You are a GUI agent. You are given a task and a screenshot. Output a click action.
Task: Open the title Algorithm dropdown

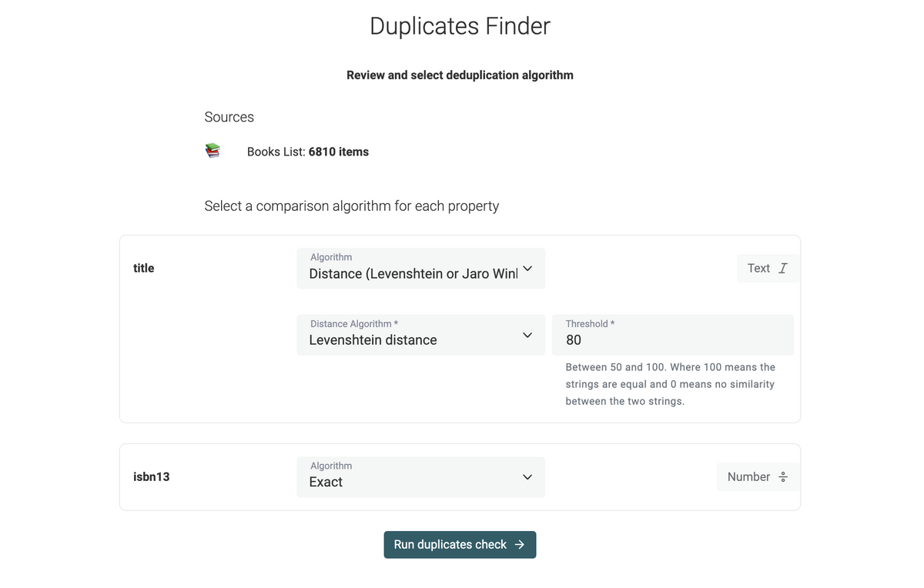pyautogui.click(x=416, y=269)
